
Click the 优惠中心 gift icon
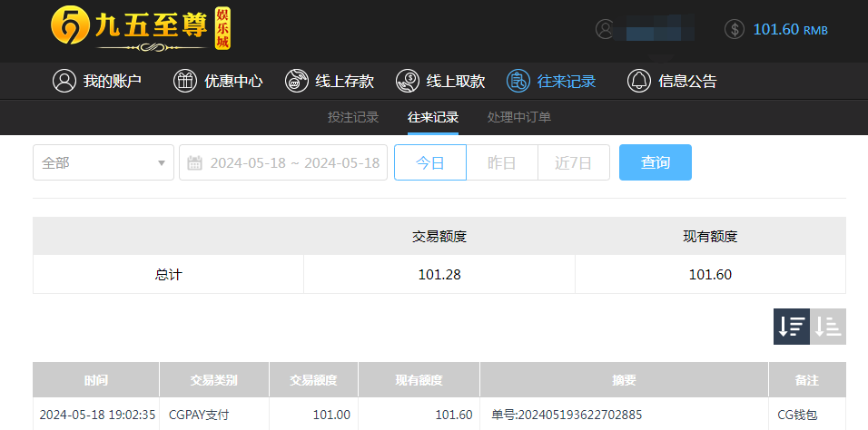point(185,81)
